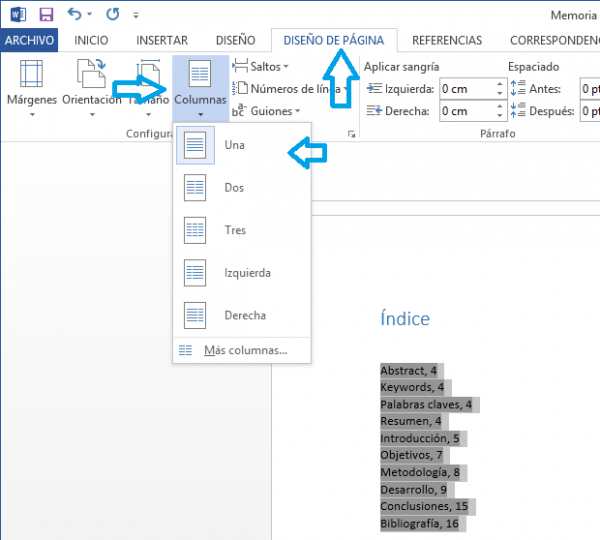Screen dimensions: 600x540
Task: Switch to the INSERTAR tab
Action: 162,40
